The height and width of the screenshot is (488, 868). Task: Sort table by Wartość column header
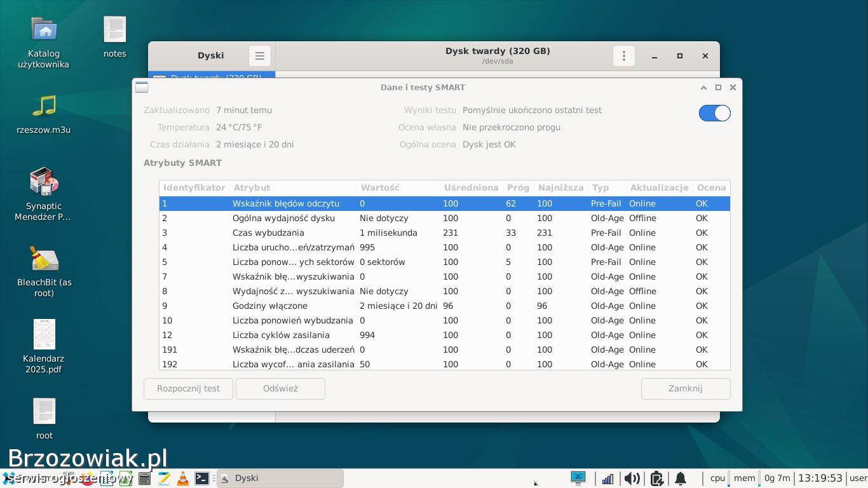click(x=380, y=187)
